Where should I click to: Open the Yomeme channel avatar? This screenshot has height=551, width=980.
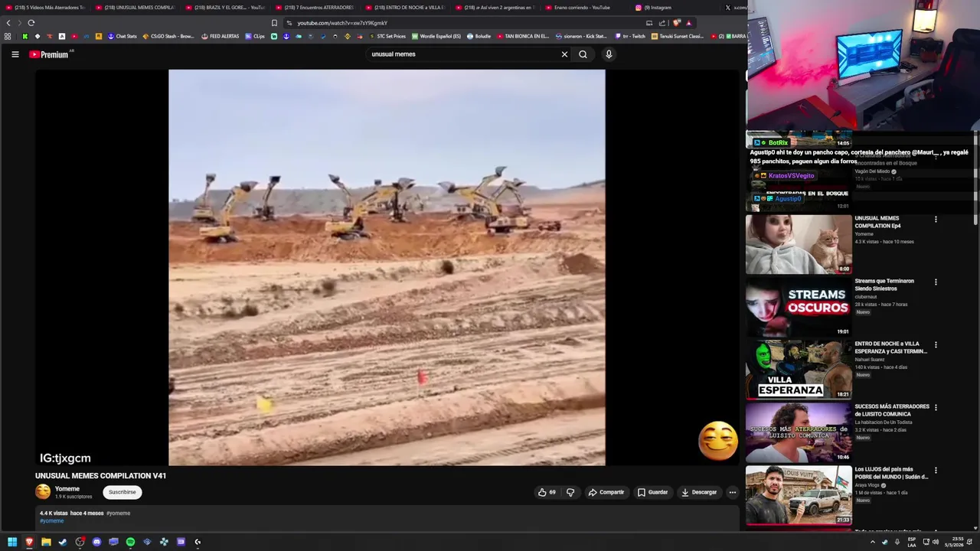click(43, 492)
